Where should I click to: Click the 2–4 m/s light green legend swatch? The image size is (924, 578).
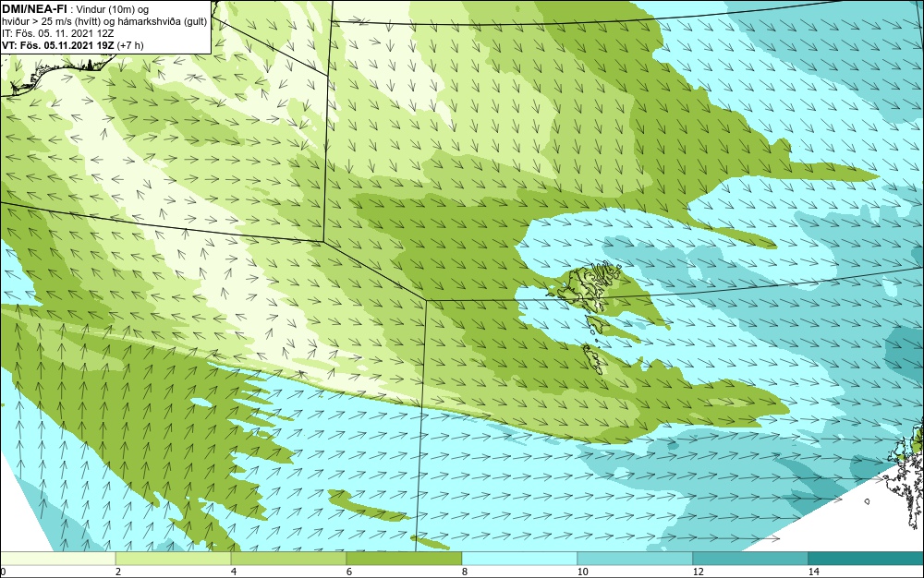(x=174, y=558)
